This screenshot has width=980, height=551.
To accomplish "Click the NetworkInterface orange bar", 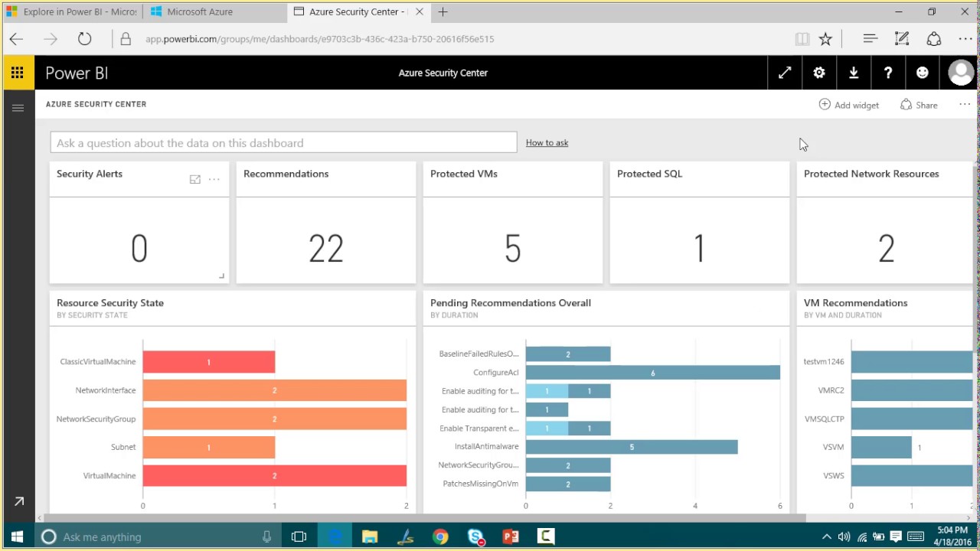I will pyautogui.click(x=275, y=390).
